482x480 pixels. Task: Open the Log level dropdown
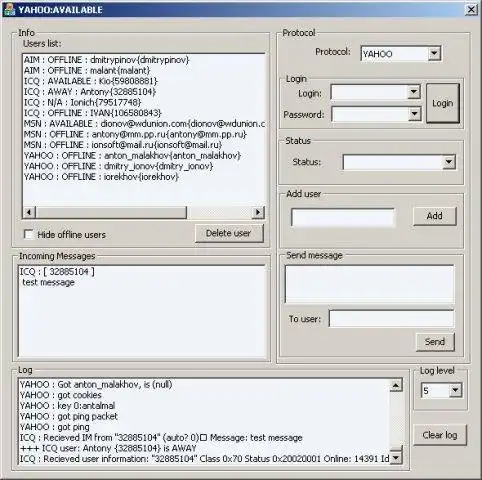tap(455, 390)
